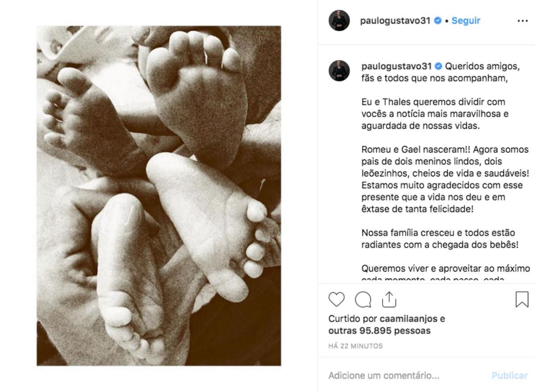Click the HÁ 22 MINUTOS timestamp
This screenshot has width=535, height=392.
[355, 346]
